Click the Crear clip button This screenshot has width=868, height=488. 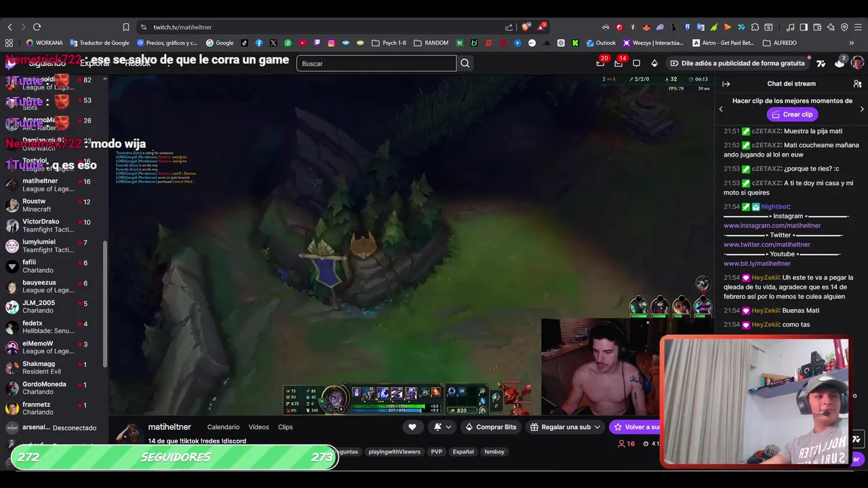[792, 115]
